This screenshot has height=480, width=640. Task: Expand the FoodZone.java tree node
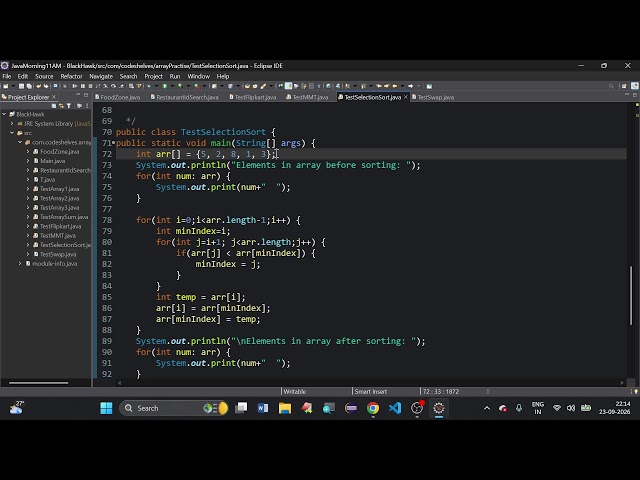click(x=28, y=152)
